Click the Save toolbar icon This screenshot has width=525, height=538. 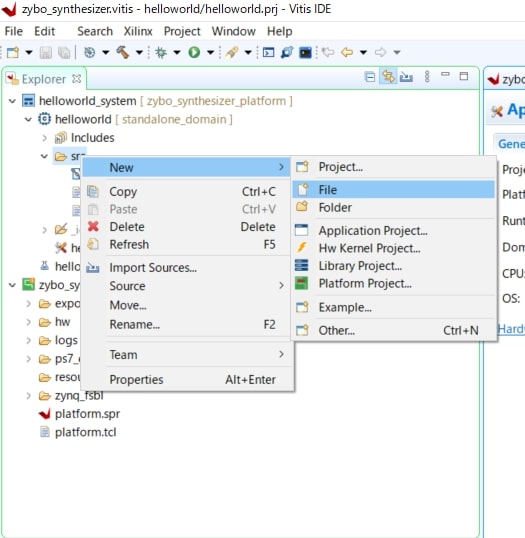pyautogui.click(x=46, y=52)
